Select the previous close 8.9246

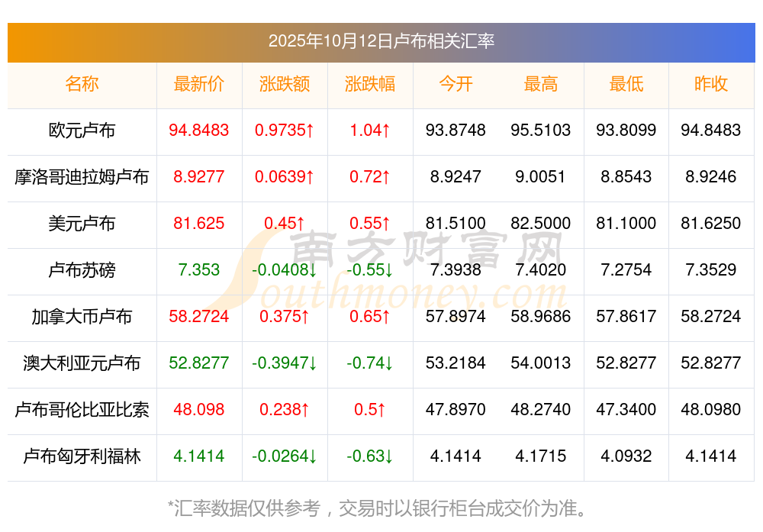(x=711, y=176)
